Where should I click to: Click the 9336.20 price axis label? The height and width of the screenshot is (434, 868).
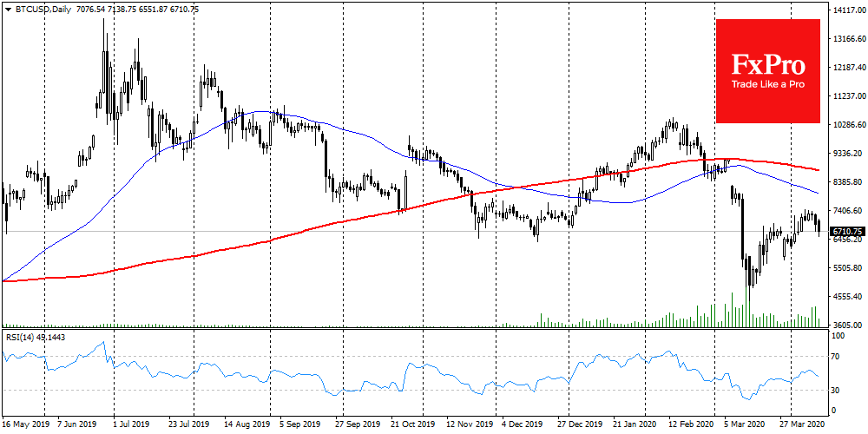coord(847,154)
